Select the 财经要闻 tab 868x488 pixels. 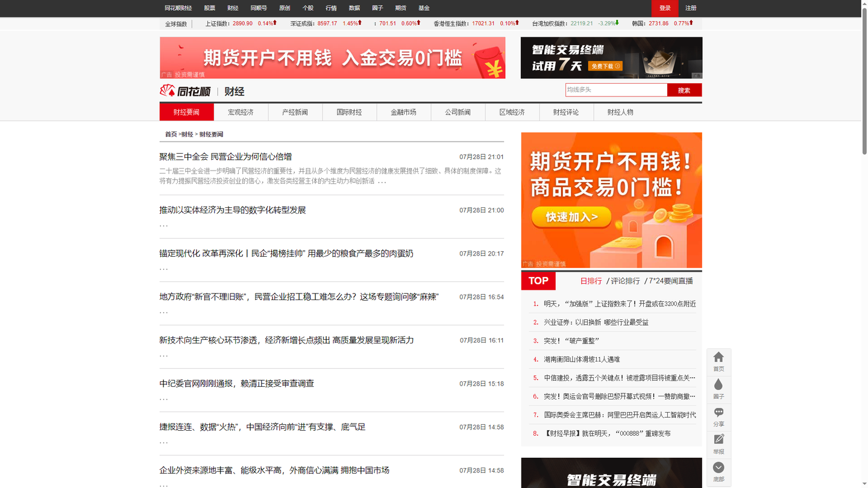tap(187, 112)
